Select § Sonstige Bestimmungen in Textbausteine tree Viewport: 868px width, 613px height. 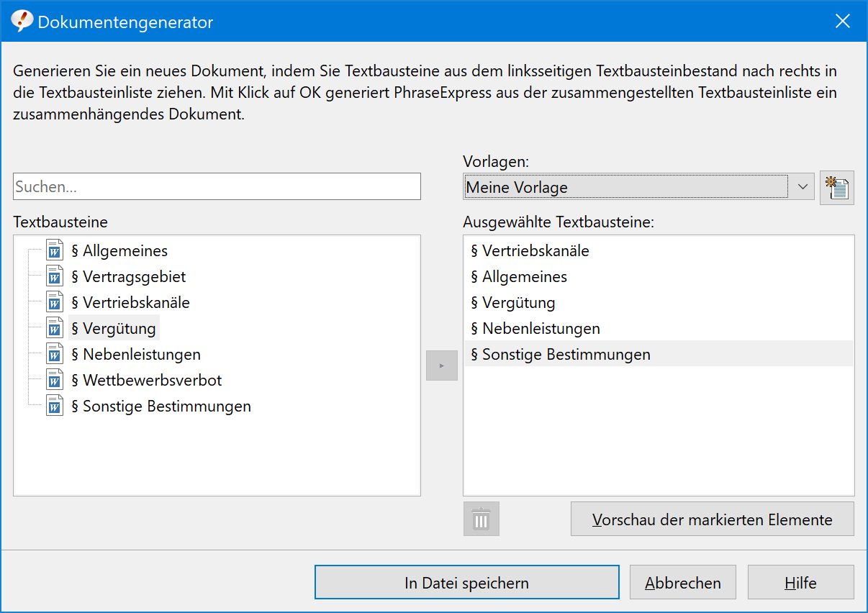click(x=161, y=406)
